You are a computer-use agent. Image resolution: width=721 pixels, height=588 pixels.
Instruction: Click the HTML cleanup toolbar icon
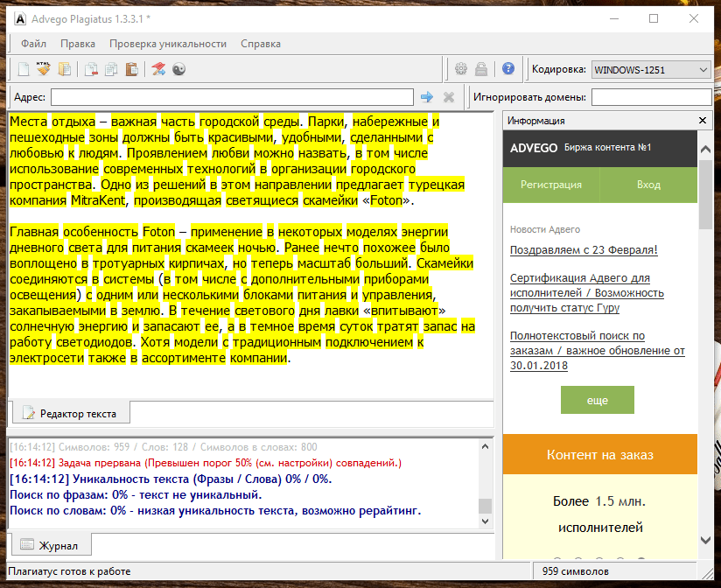pyautogui.click(x=43, y=69)
